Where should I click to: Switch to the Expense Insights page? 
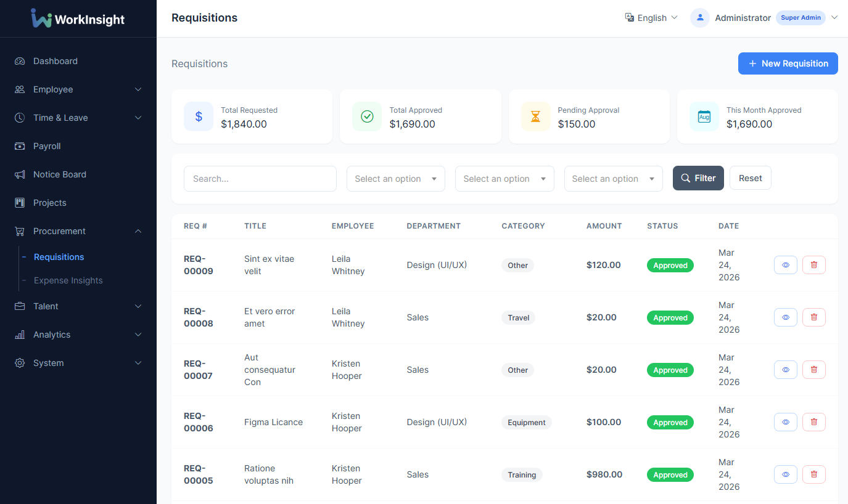(68, 280)
